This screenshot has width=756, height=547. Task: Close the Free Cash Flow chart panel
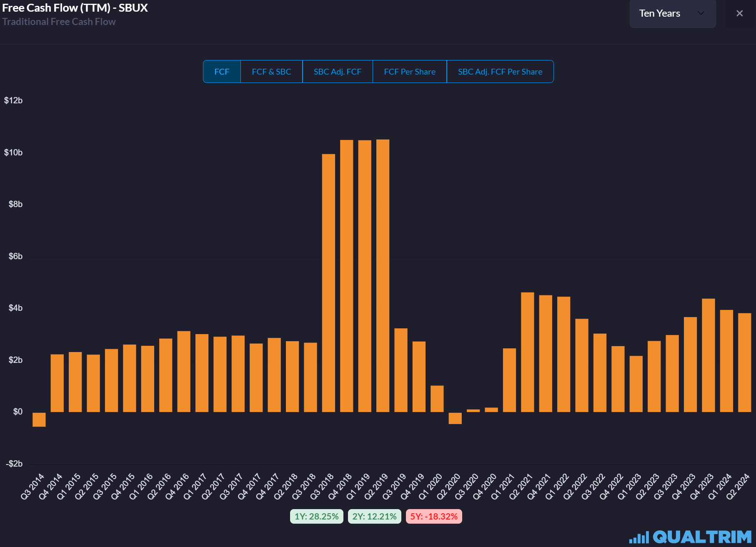click(x=739, y=13)
